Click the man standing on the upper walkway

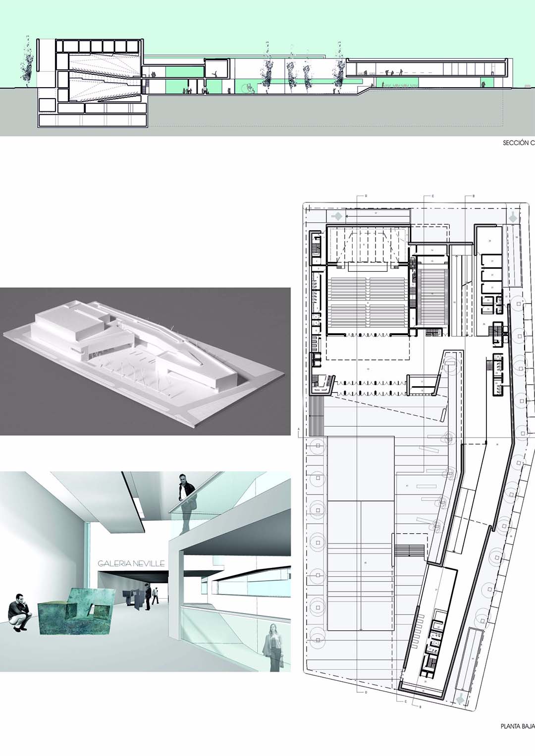187,500
